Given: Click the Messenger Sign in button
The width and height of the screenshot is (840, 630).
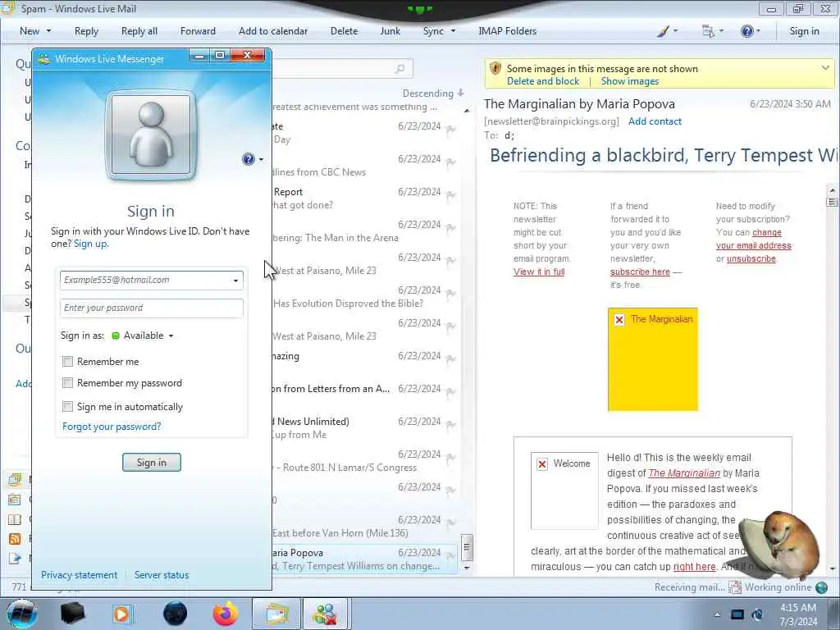Looking at the screenshot, I should coord(152,463).
